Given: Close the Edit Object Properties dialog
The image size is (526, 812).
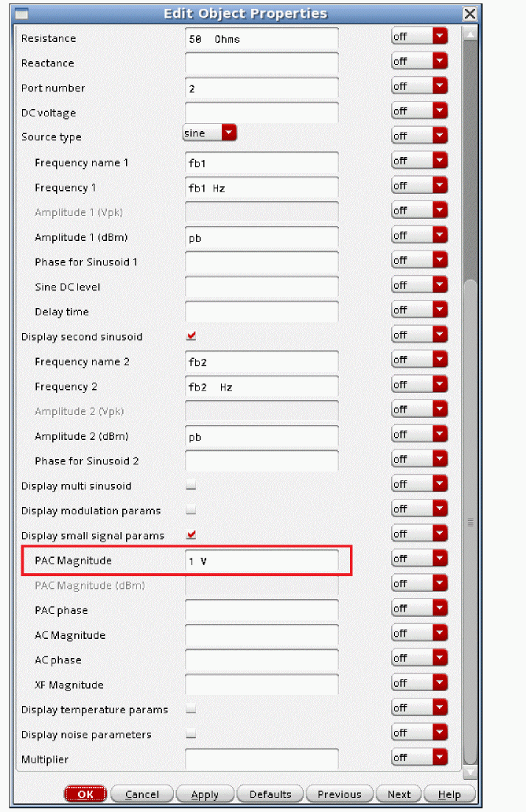Looking at the screenshot, I should point(469,14).
